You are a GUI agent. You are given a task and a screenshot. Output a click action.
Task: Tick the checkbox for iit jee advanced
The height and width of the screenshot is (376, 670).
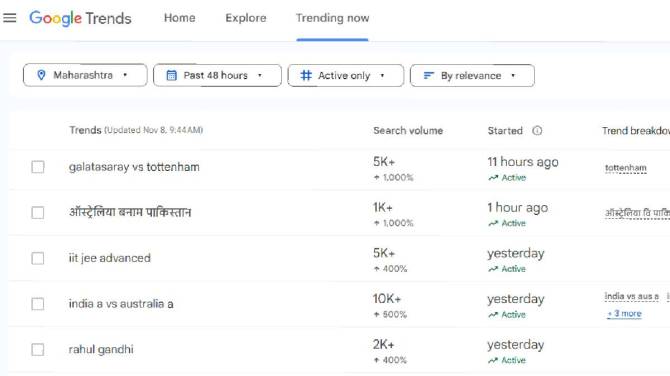[38, 258]
